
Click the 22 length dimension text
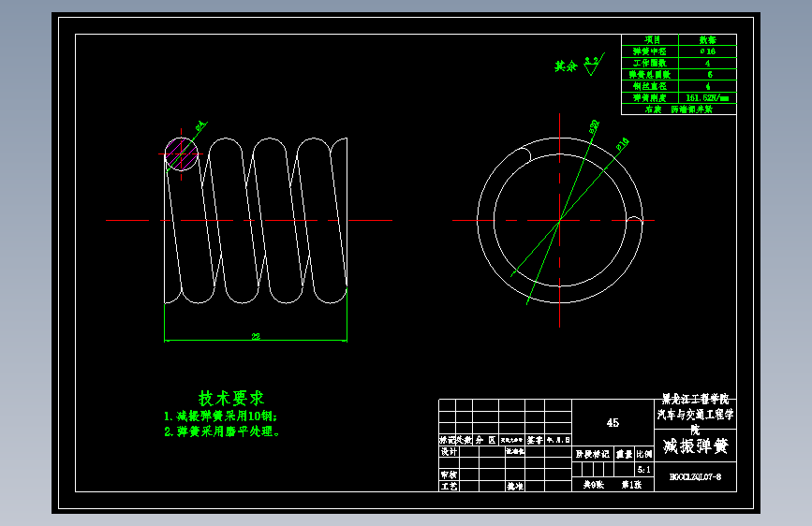pyautogui.click(x=256, y=337)
